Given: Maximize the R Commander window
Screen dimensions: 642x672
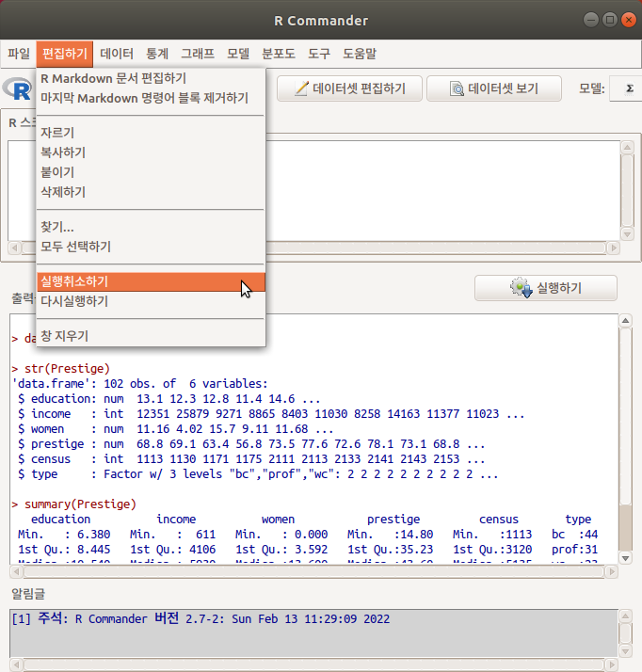Looking at the screenshot, I should tap(609, 20).
